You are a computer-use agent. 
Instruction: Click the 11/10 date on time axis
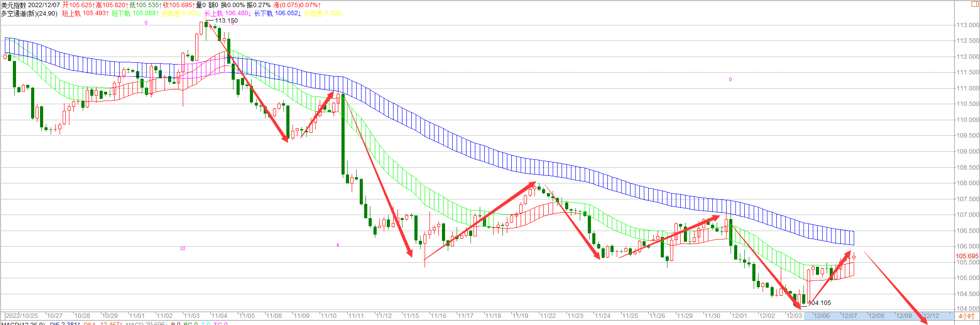click(x=329, y=316)
